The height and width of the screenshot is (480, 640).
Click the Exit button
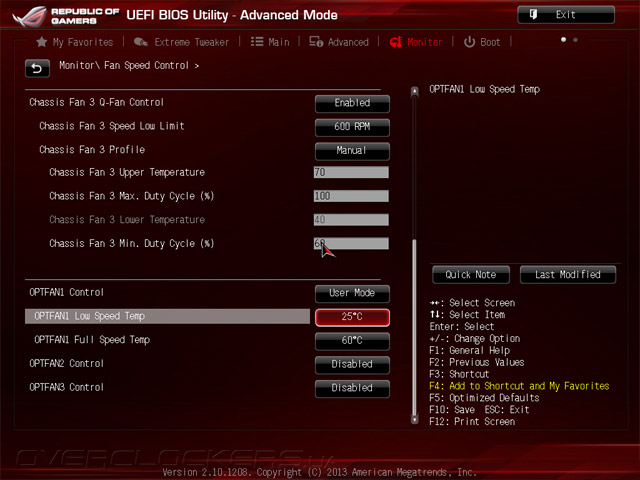coord(566,15)
